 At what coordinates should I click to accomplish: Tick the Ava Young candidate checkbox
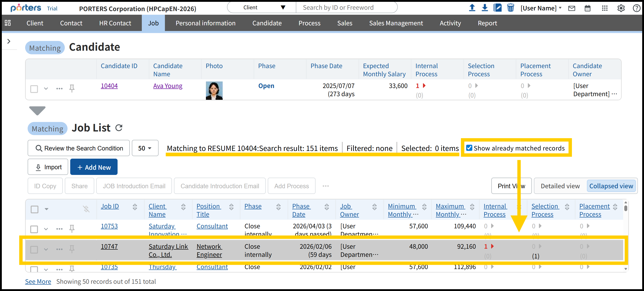34,89
